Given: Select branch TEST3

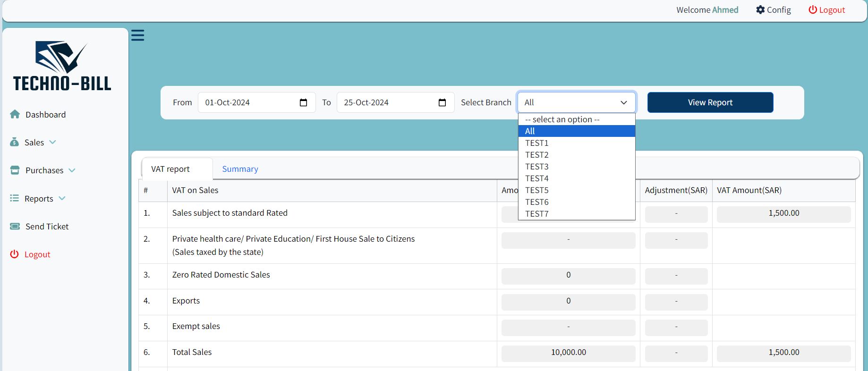Looking at the screenshot, I should tap(577, 167).
